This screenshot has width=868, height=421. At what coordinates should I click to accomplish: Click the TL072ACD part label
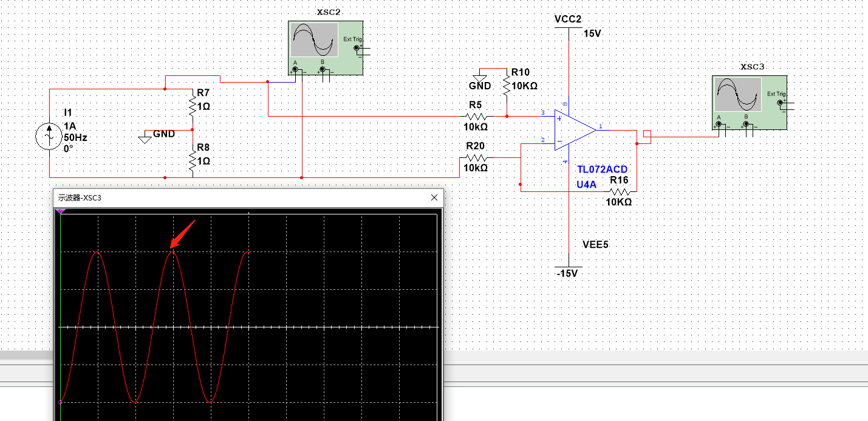[x=602, y=169]
